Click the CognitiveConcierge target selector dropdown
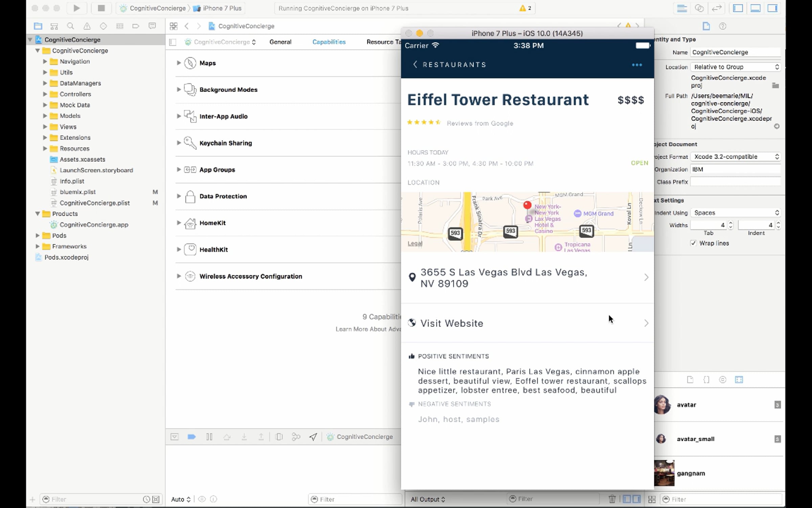This screenshot has width=812, height=508. 220,42
